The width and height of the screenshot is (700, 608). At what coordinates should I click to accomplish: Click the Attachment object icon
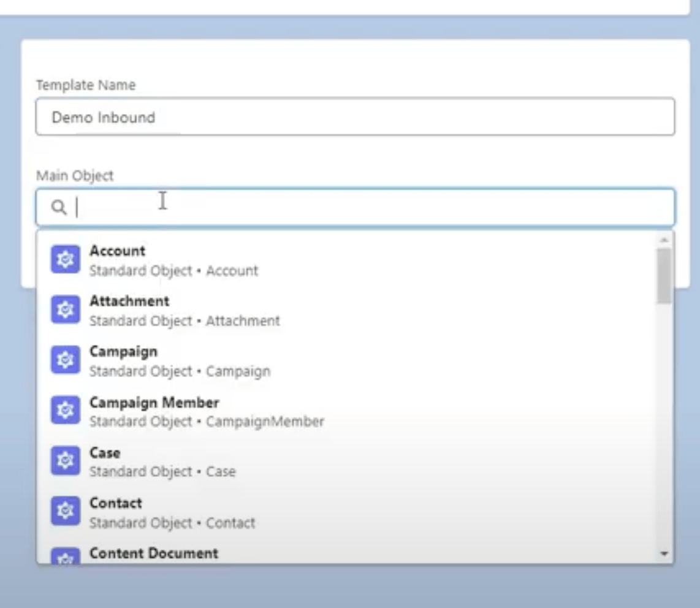click(65, 310)
